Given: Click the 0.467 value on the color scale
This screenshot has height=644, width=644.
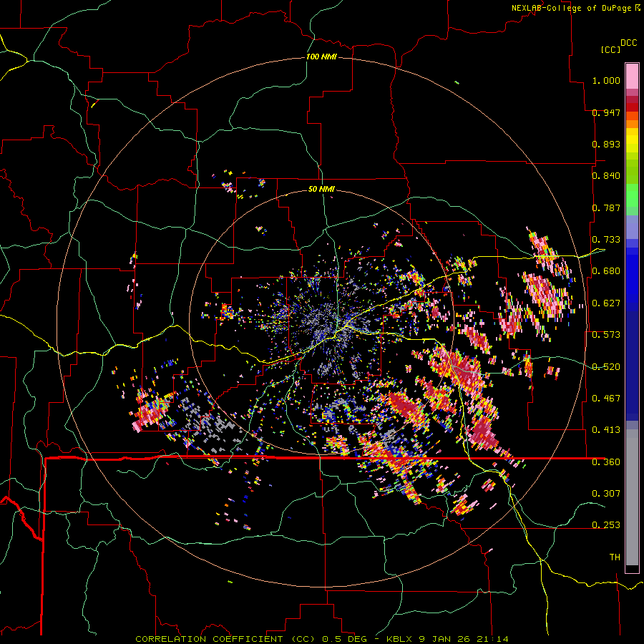Looking at the screenshot, I should (606, 398).
